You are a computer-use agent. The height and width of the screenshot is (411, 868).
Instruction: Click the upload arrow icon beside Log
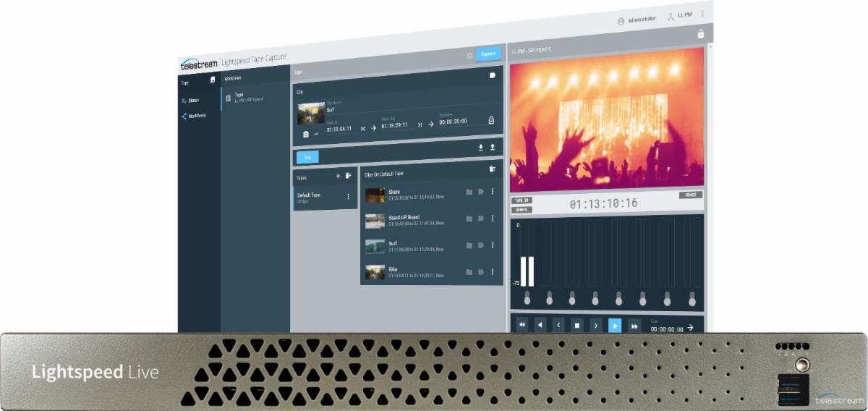(493, 147)
